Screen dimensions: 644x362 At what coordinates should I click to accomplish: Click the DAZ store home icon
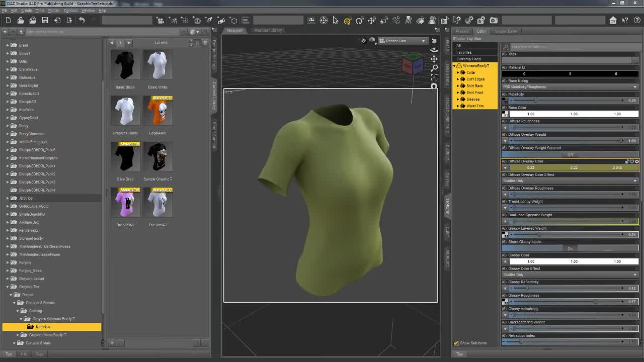[x=613, y=20]
